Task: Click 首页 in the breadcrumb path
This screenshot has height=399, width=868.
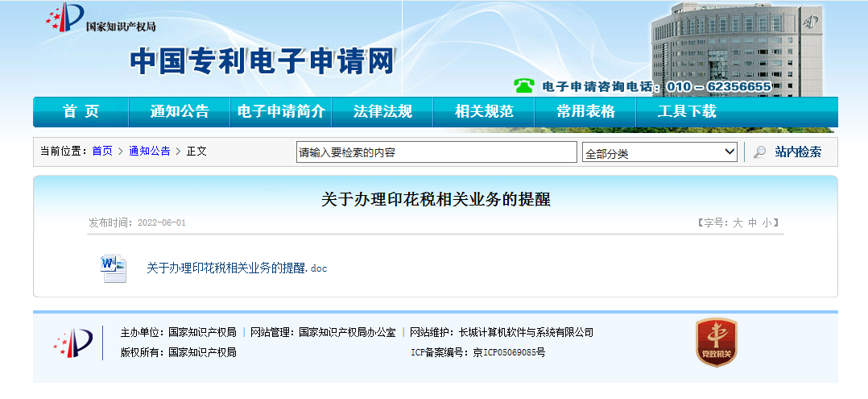Action: point(102,152)
